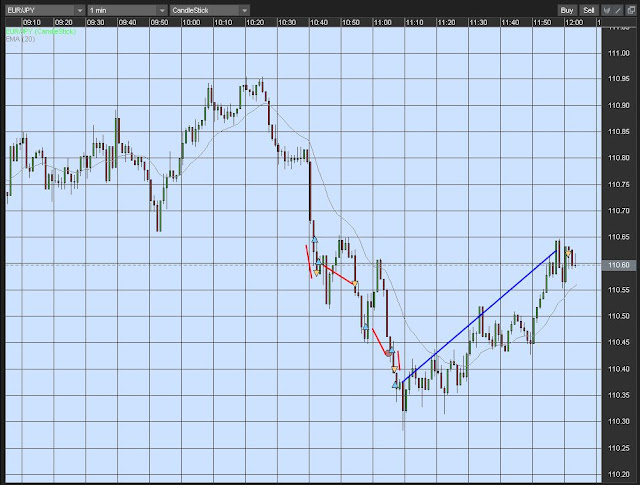Click the orange sell marker near 12:00
Screen dimensions: 640x485
pos(568,254)
